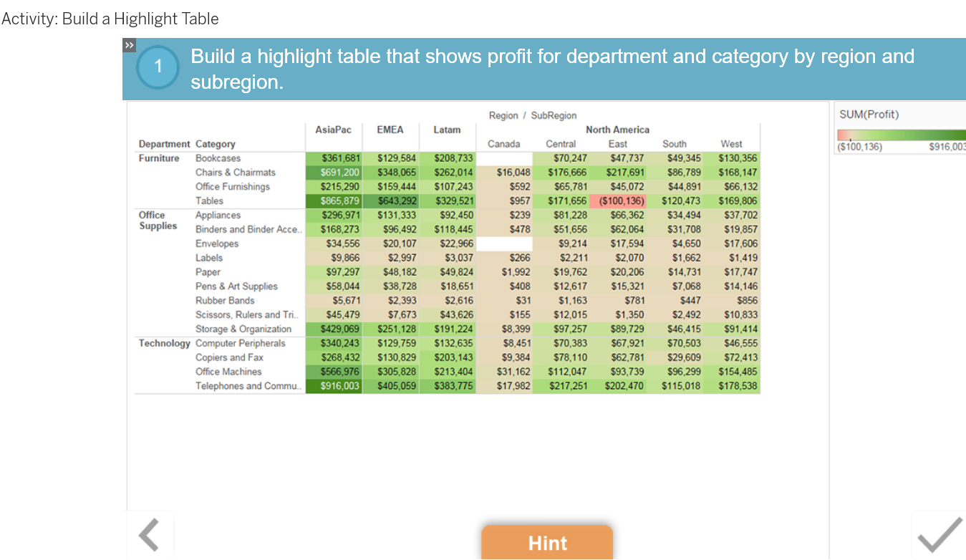Select the AsiaPac region header
The height and width of the screenshot is (560, 966).
[x=334, y=130]
